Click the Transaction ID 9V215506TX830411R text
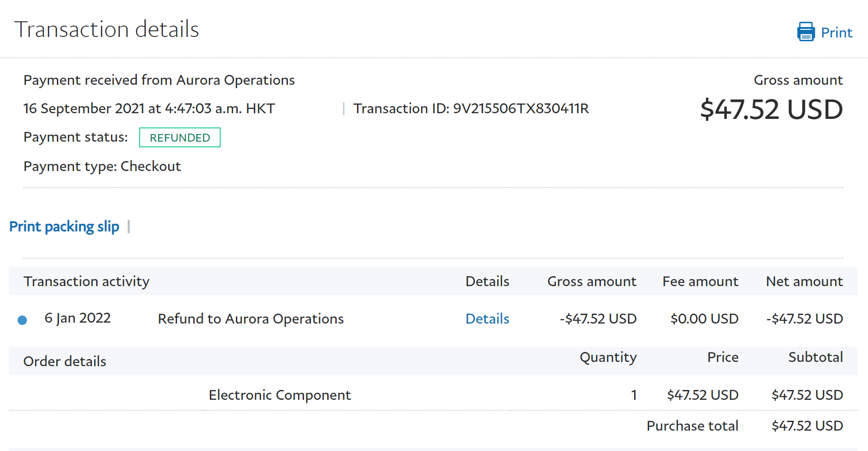868x451 pixels. pos(471,108)
